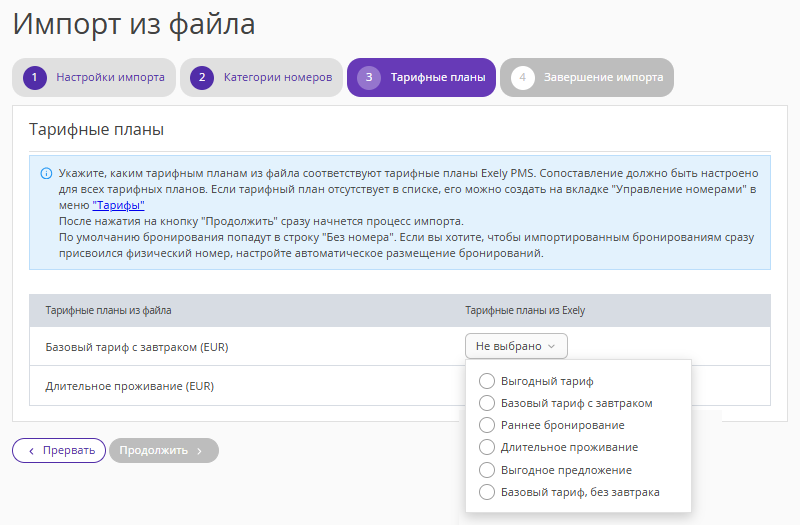
Task: Click the info icon in blue notice
Action: [x=46, y=173]
